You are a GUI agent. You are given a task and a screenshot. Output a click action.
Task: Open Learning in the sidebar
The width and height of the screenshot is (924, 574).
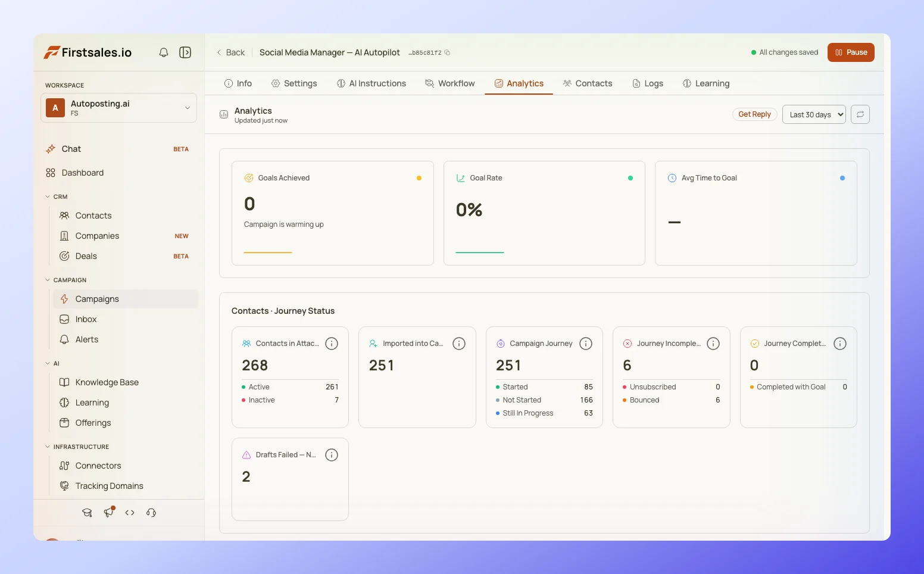(126, 403)
